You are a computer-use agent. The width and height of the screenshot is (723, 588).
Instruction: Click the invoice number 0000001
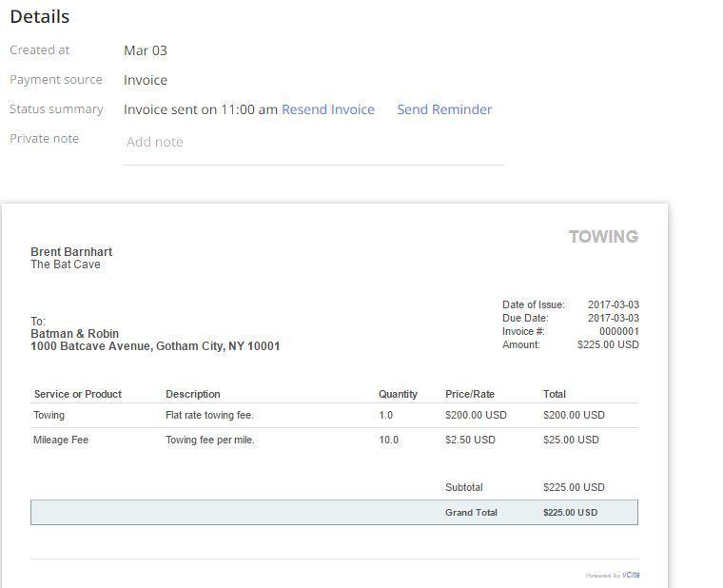coord(618,332)
